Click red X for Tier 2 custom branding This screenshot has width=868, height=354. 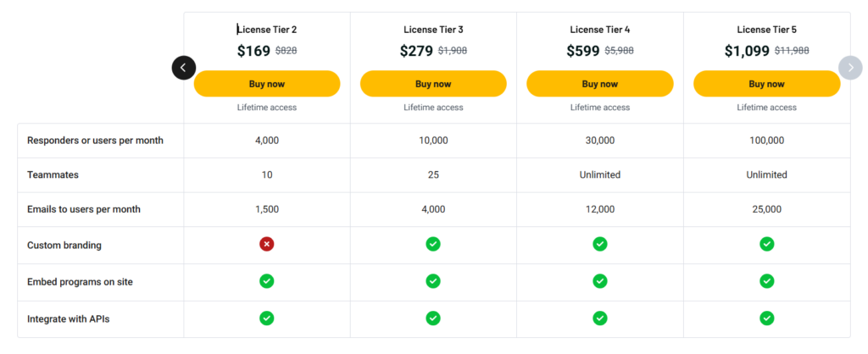(267, 244)
